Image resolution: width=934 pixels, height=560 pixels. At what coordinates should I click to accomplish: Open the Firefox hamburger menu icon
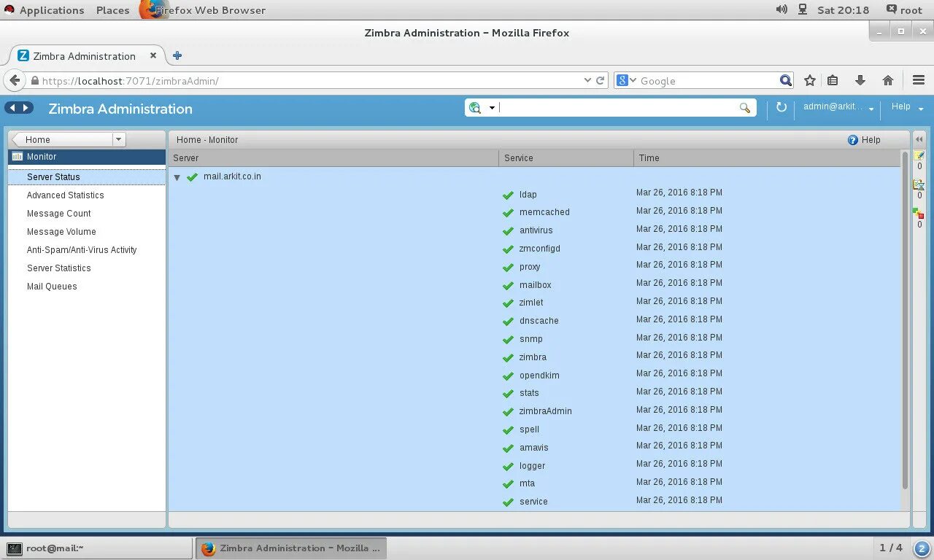coord(918,80)
